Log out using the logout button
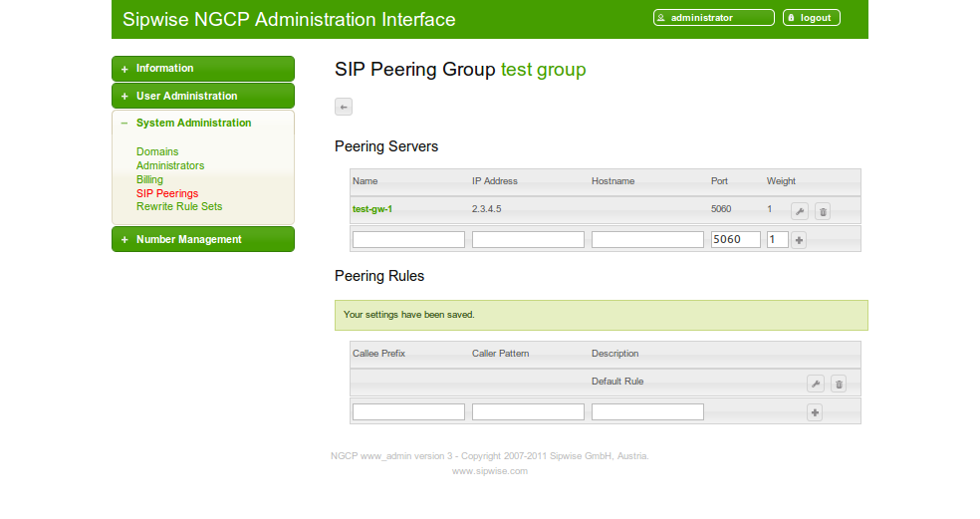This screenshot has width=980, height=519. (x=812, y=18)
